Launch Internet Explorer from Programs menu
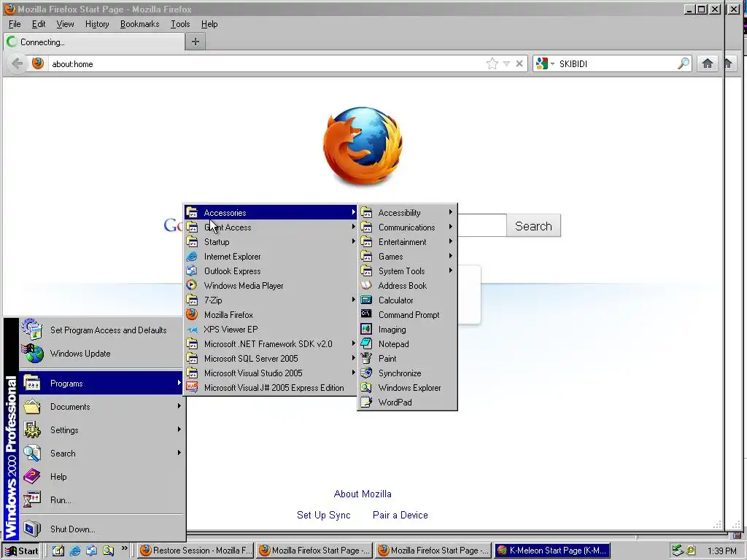 tap(271, 257)
